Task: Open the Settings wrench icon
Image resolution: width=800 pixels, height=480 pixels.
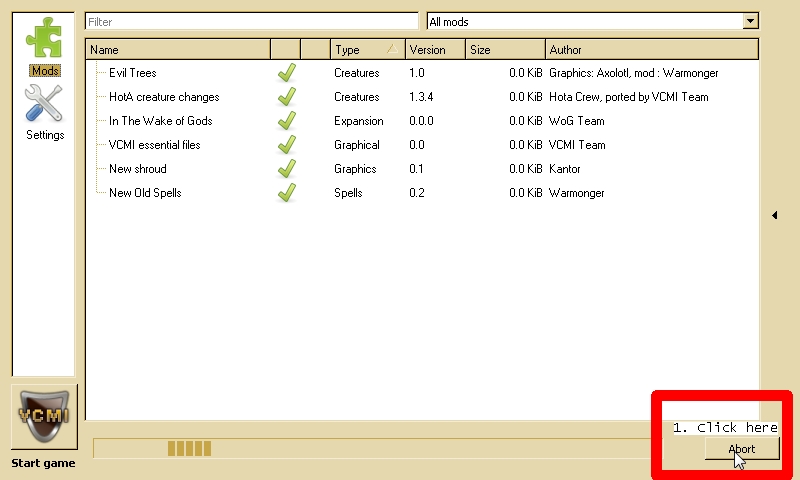Action: [x=44, y=110]
